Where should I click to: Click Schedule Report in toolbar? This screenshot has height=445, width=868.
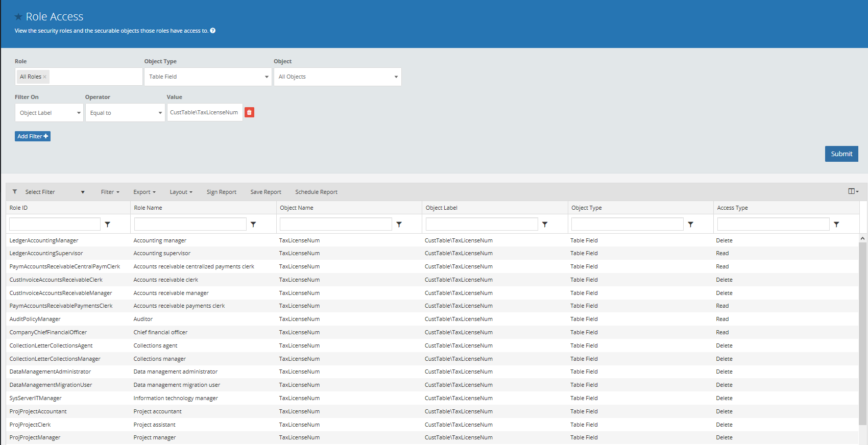[x=316, y=192]
